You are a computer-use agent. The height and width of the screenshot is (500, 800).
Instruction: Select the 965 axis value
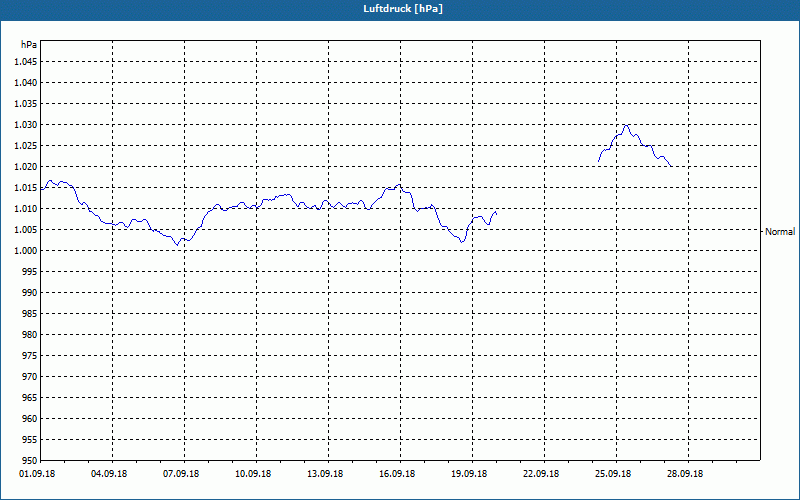coord(30,397)
